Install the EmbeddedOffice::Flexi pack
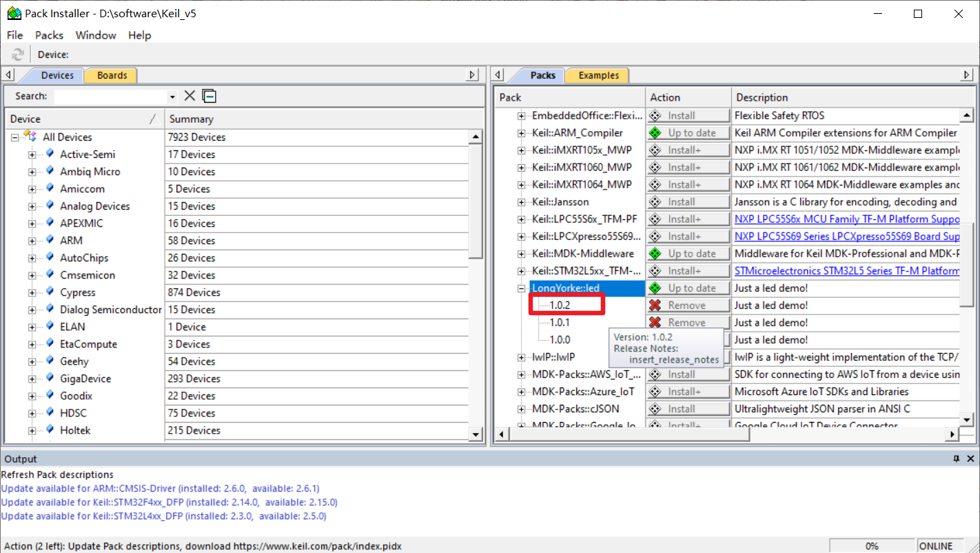The image size is (980, 553). 688,115
